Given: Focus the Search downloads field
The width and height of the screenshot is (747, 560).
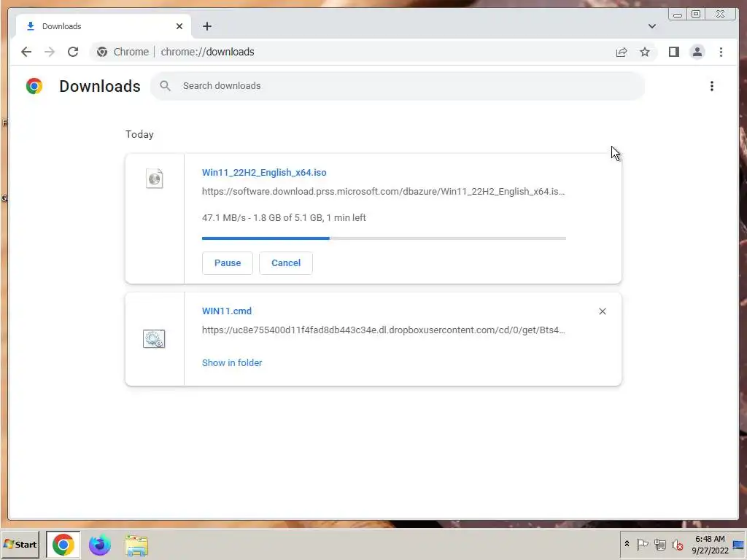Looking at the screenshot, I should pyautogui.click(x=398, y=86).
